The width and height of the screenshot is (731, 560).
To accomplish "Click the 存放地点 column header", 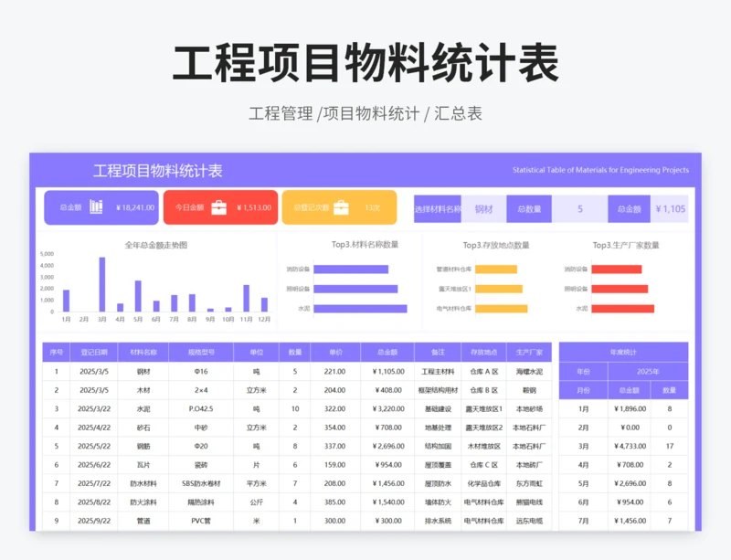I will tap(484, 352).
